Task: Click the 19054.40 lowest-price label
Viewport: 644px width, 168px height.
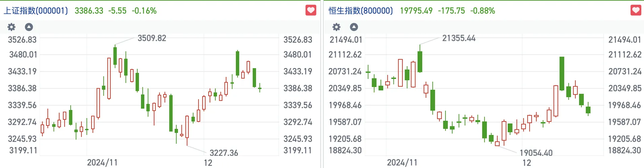Action: coord(536,153)
